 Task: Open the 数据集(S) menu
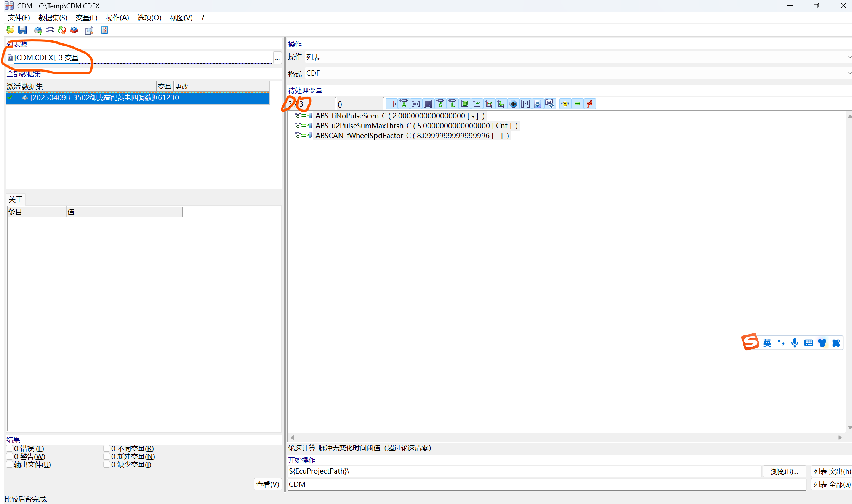click(x=53, y=18)
